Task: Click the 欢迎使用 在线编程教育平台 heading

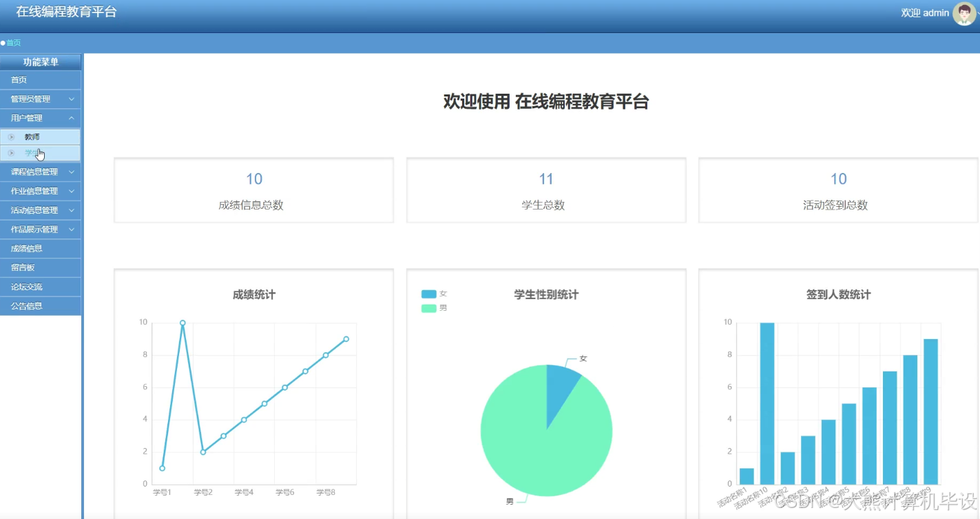Action: coord(546,102)
